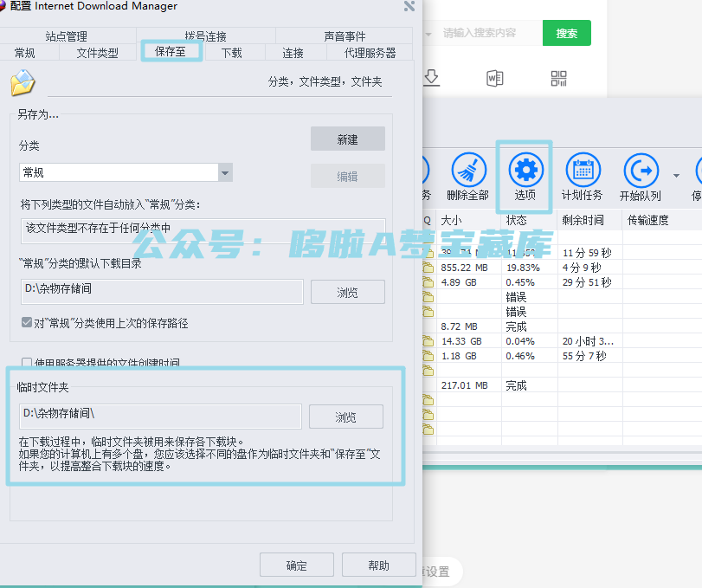Screen dimensions: 702x588
Task: Toggle 对"常规"分类使用上次的保存路径 checkbox
Action: 27,322
